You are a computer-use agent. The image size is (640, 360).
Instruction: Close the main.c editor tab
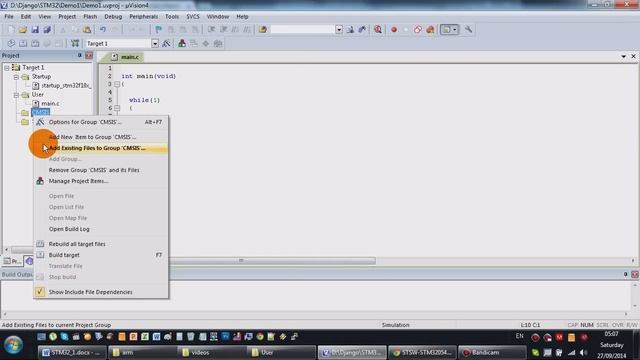click(633, 56)
